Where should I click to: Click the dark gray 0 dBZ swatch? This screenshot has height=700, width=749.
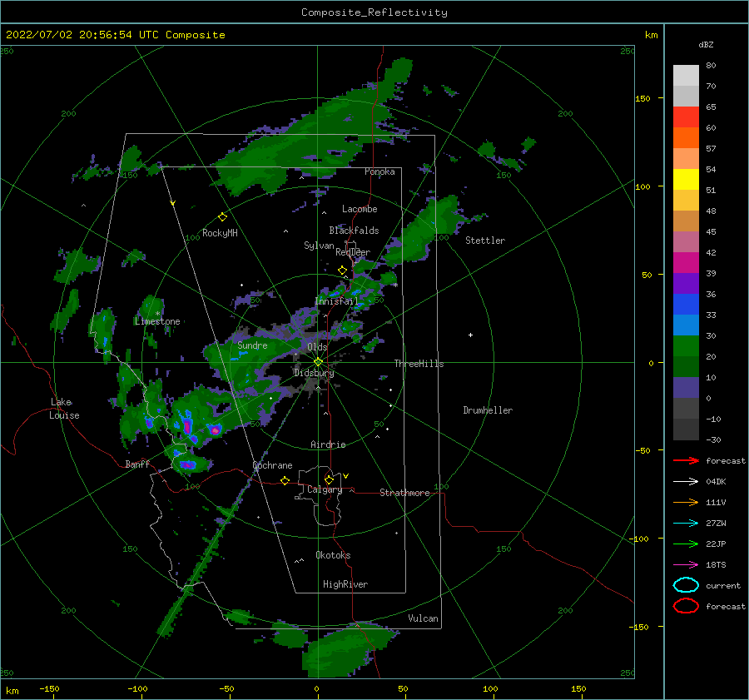(x=686, y=408)
